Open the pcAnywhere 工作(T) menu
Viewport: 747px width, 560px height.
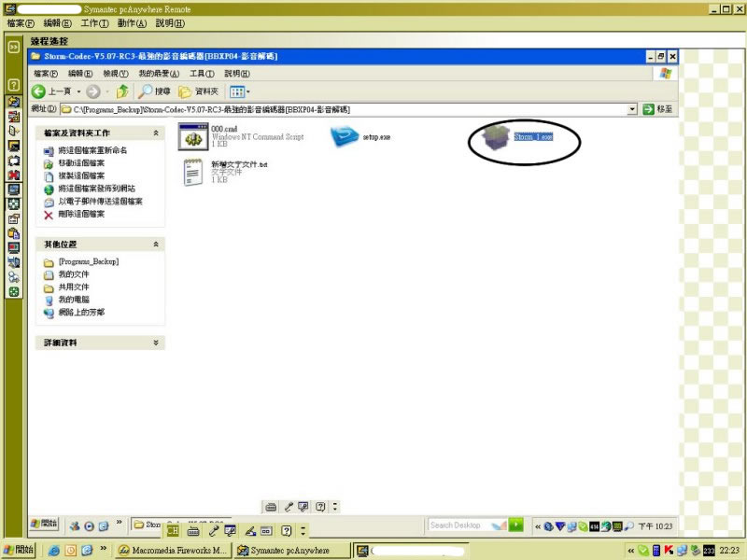(x=95, y=23)
